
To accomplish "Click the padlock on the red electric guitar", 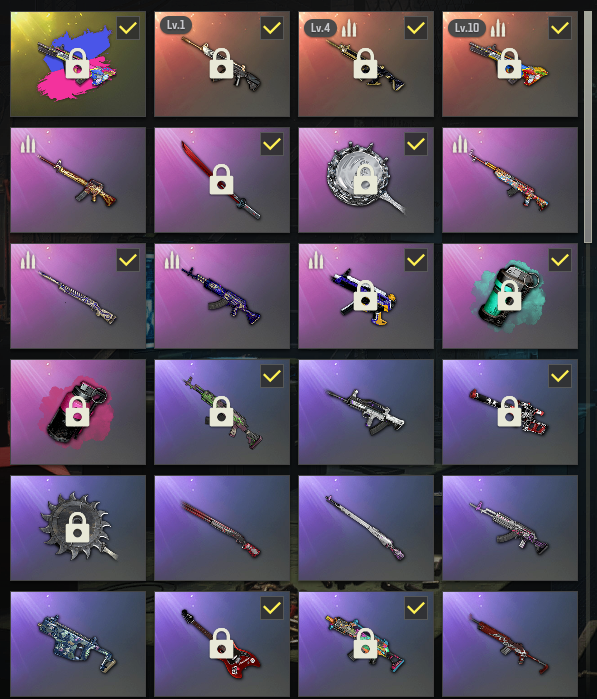I will tap(222, 643).
